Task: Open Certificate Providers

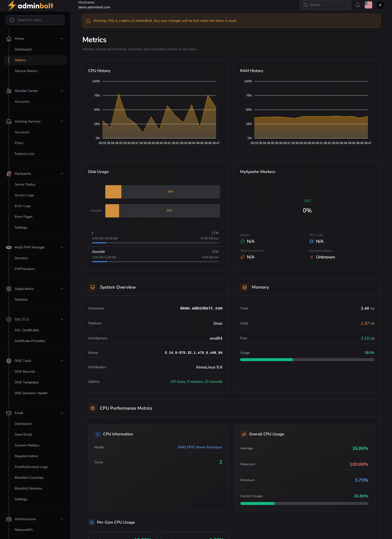Action: click(35, 341)
